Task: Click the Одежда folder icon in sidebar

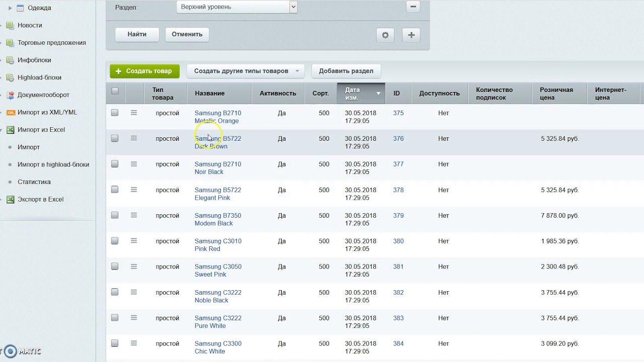Action: tap(20, 8)
